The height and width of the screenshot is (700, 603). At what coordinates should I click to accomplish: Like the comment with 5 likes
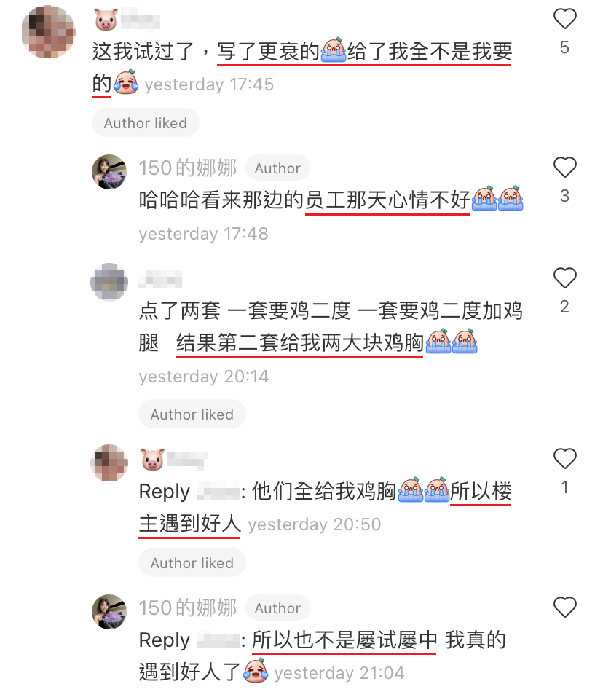coord(564,19)
